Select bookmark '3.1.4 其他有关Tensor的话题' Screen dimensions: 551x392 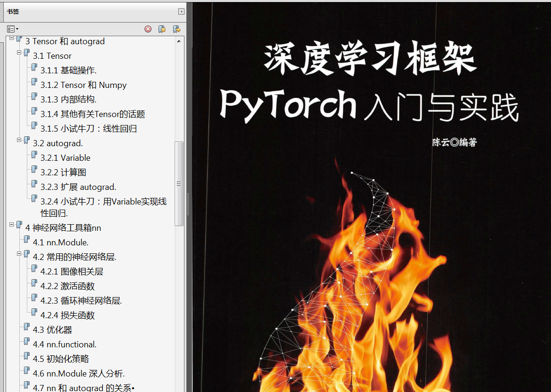93,114
